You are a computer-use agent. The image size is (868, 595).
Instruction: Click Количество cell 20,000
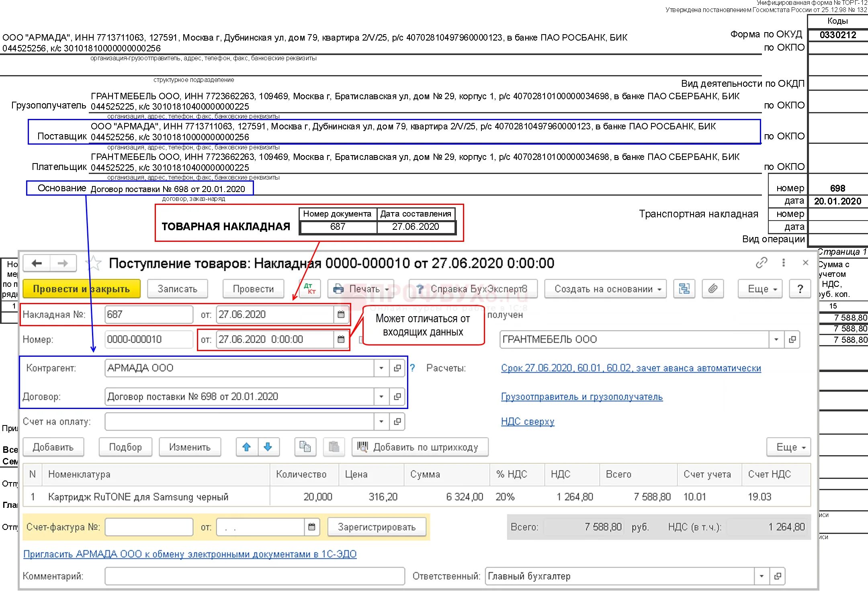[305, 497]
